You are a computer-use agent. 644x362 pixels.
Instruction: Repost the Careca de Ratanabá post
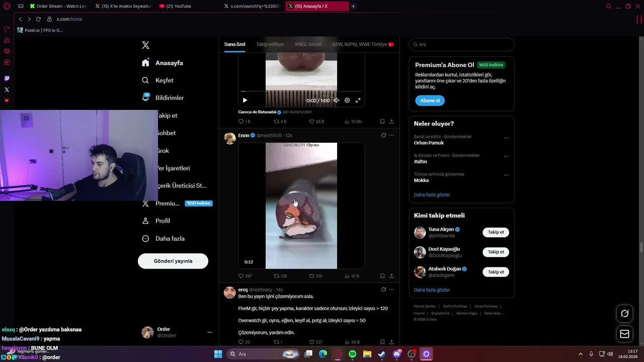tap(280, 122)
